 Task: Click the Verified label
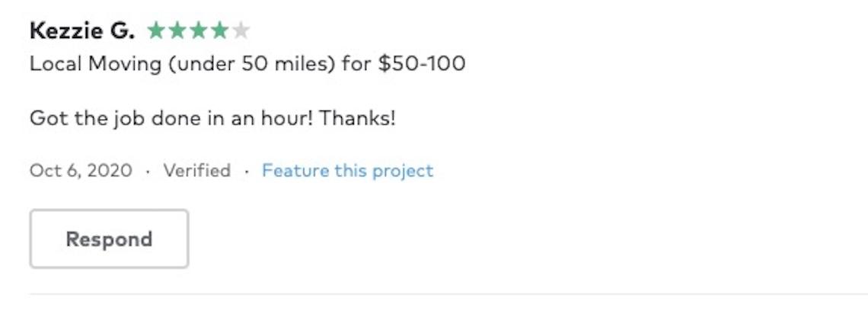click(x=196, y=170)
